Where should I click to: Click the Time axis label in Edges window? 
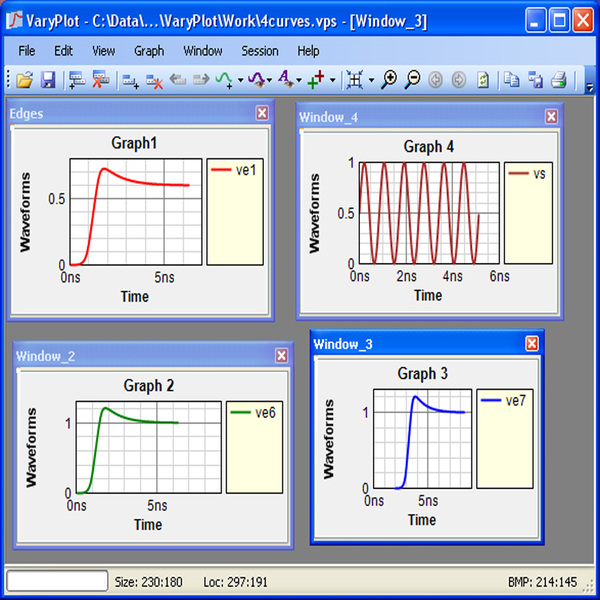(135, 297)
